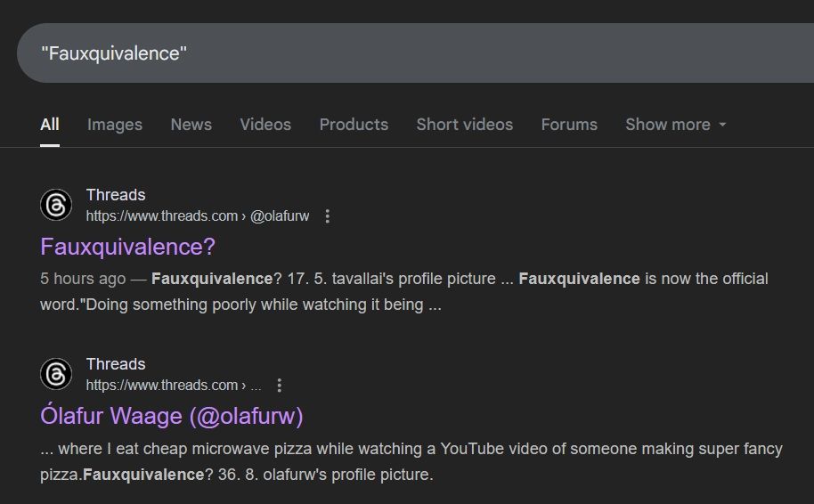Open the "Fauxquivalence?" result link
Viewport: 814px width, 504px height.
tap(127, 247)
